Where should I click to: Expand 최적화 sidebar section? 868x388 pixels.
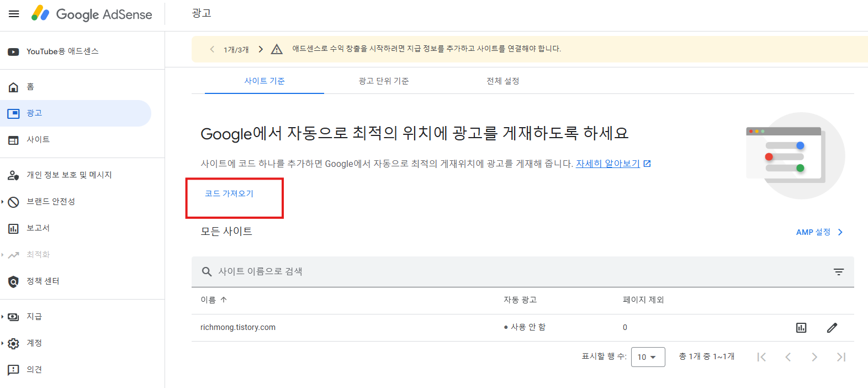pos(38,255)
